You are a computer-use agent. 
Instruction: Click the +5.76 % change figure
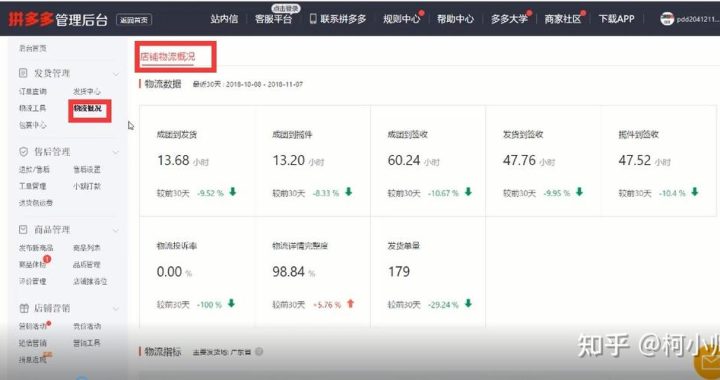(x=327, y=305)
